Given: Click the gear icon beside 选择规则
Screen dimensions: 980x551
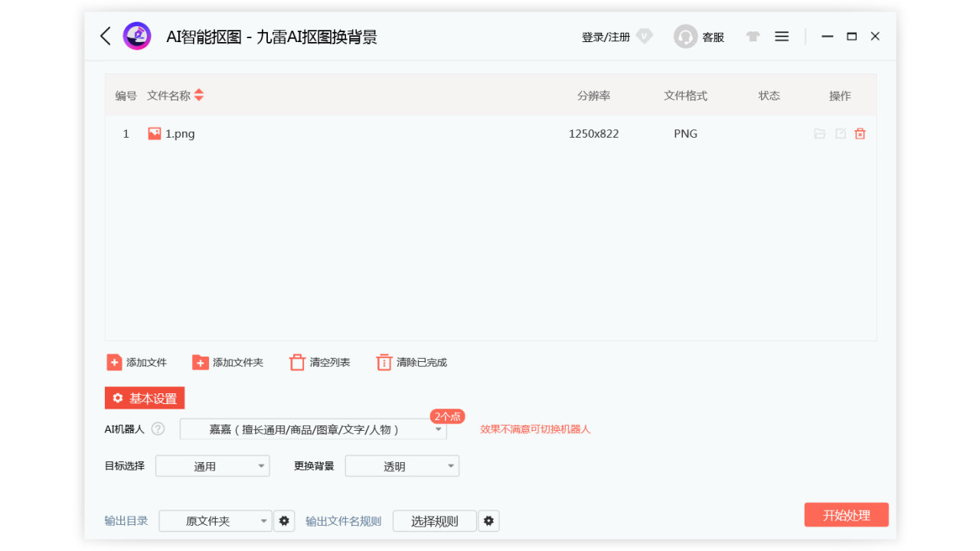Looking at the screenshot, I should [488, 520].
